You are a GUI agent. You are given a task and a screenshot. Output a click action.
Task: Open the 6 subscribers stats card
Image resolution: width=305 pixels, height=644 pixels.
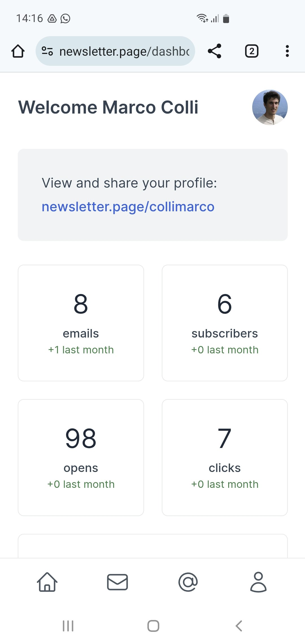(x=225, y=323)
